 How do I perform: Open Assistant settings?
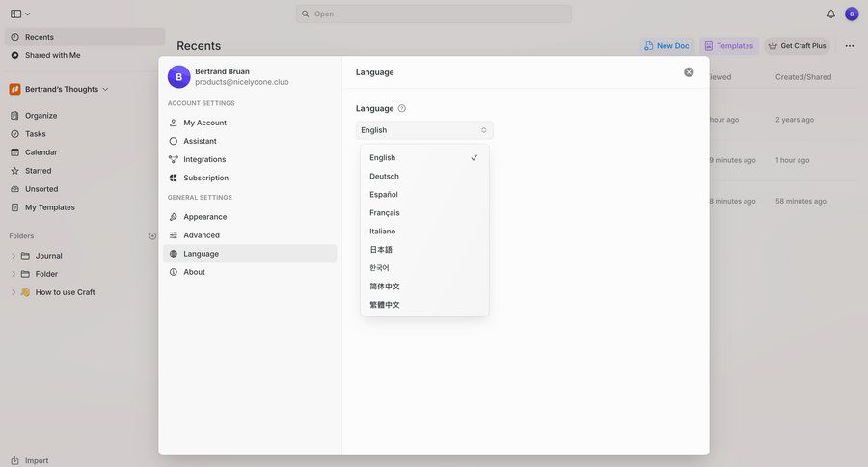point(250,141)
